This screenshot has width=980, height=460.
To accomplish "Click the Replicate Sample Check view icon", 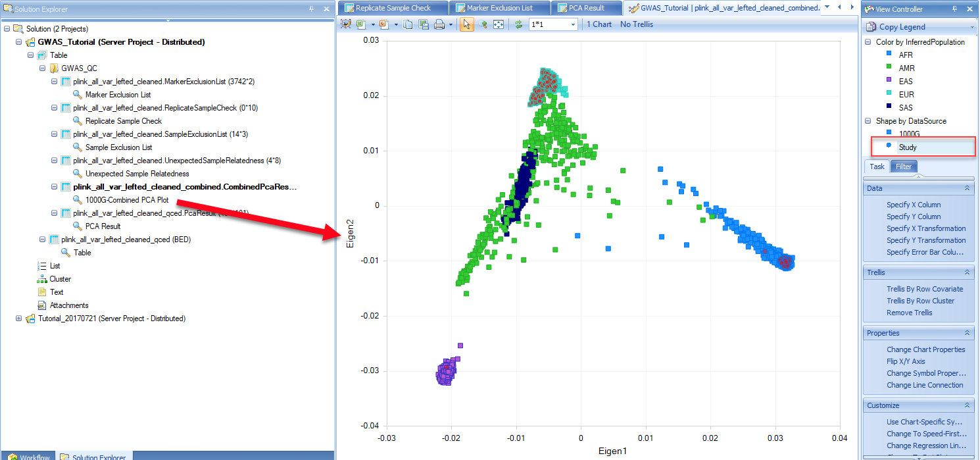I will point(77,121).
